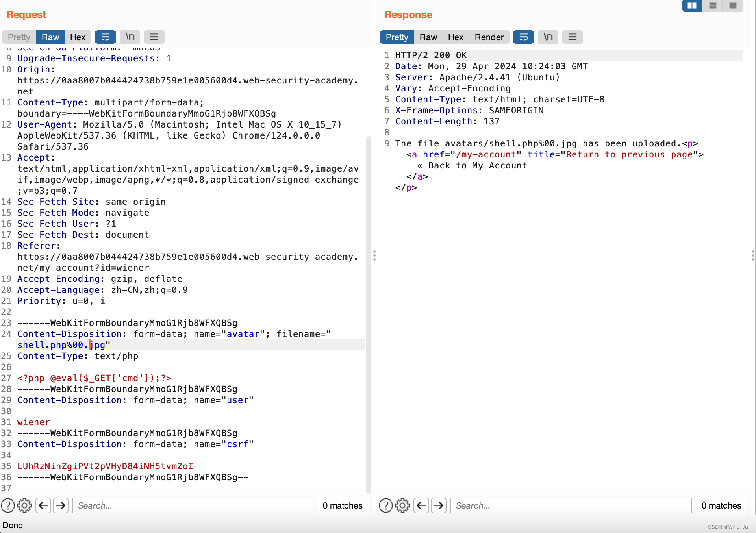Image resolution: width=756 pixels, height=533 pixels.
Task: Select the Hex tab in Request panel
Action: tap(78, 37)
